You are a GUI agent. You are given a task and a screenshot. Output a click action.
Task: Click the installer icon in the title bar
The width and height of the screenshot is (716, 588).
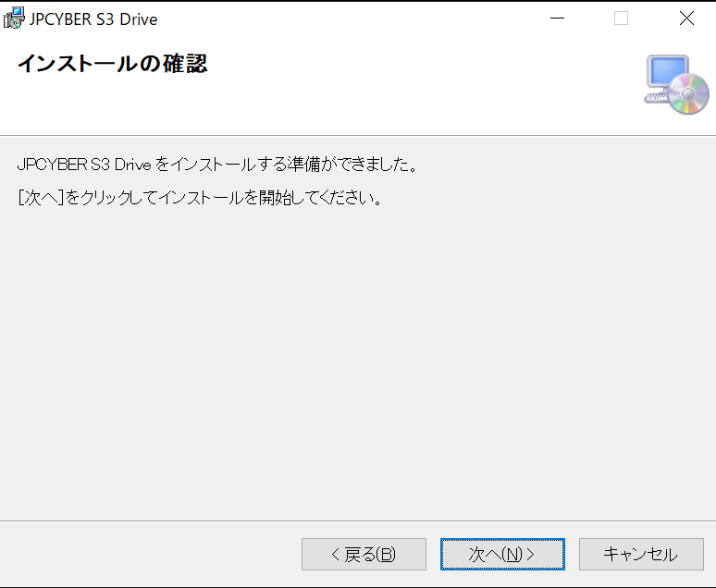click(x=14, y=18)
